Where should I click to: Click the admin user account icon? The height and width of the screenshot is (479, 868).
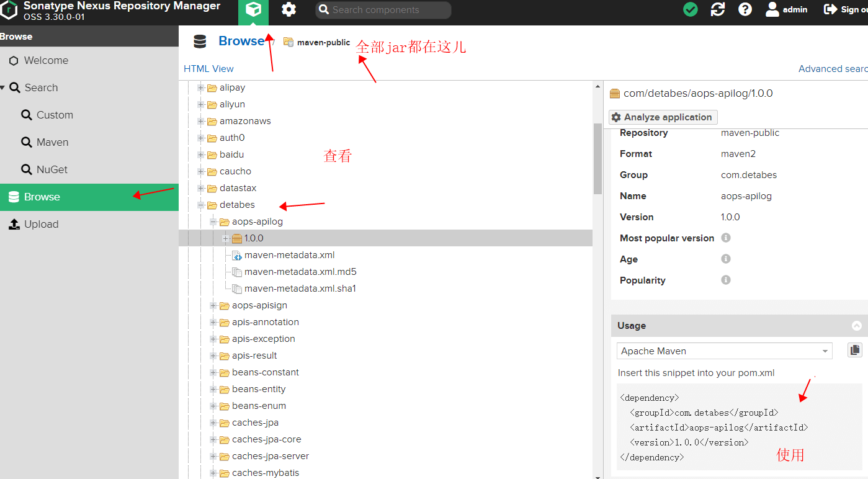786,9
